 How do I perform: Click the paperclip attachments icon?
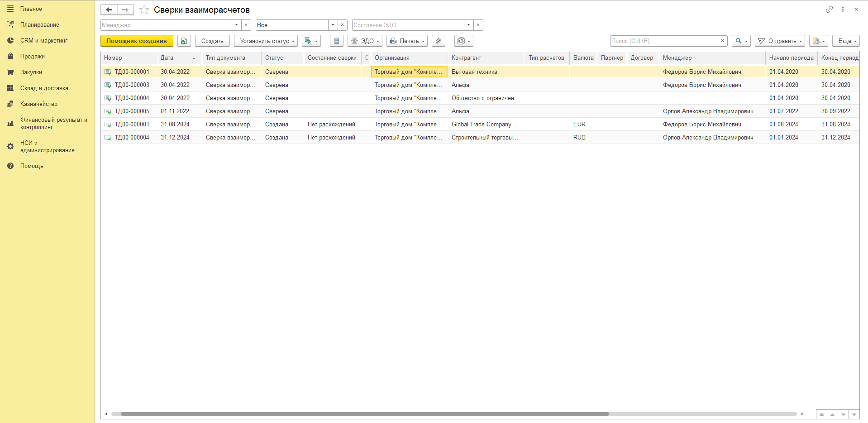pyautogui.click(x=439, y=41)
